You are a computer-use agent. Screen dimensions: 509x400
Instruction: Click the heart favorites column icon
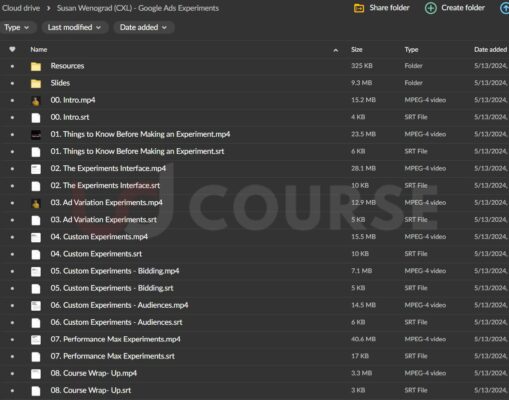coord(12,49)
